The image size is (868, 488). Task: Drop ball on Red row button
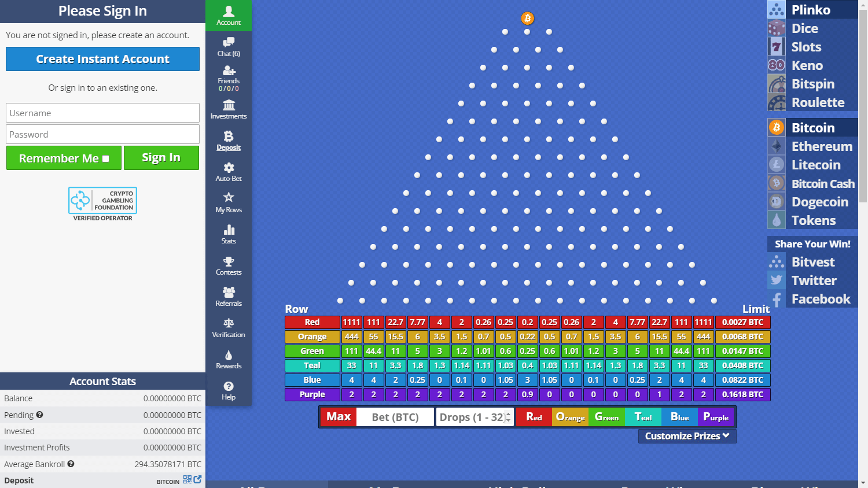534,417
